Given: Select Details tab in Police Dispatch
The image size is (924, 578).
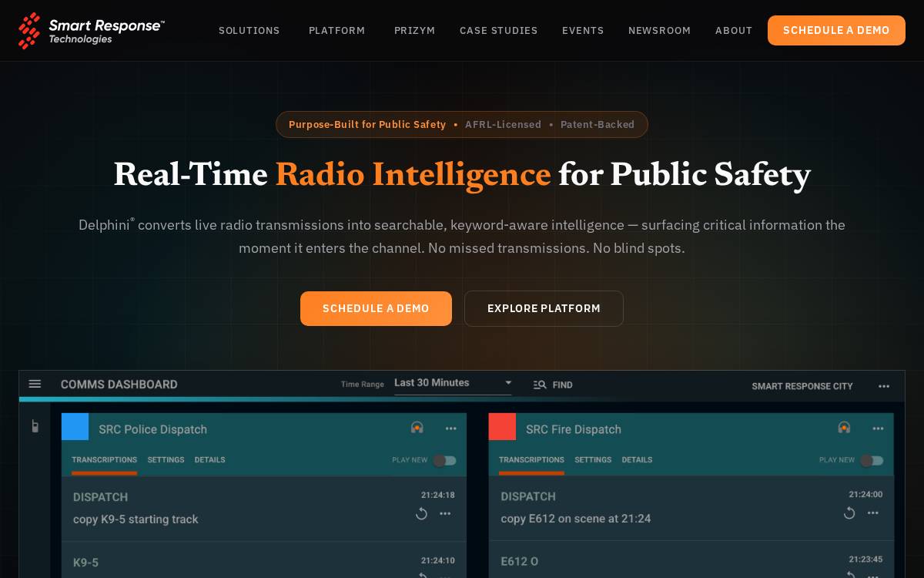Looking at the screenshot, I should [x=209, y=460].
